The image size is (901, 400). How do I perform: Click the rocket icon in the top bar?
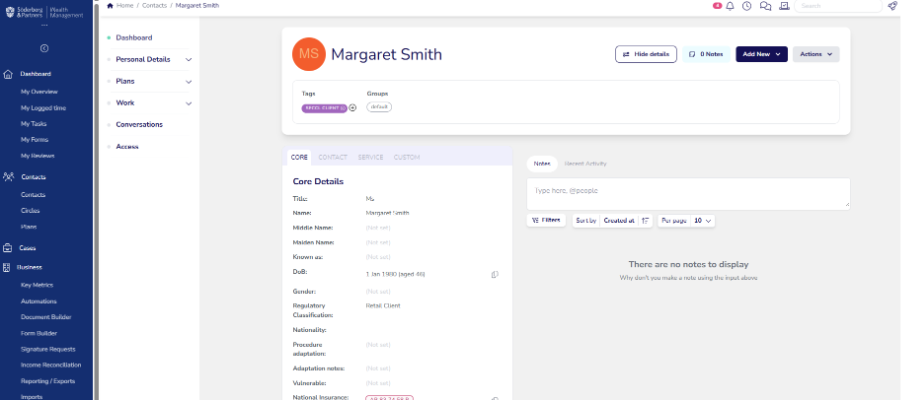tap(891, 6)
